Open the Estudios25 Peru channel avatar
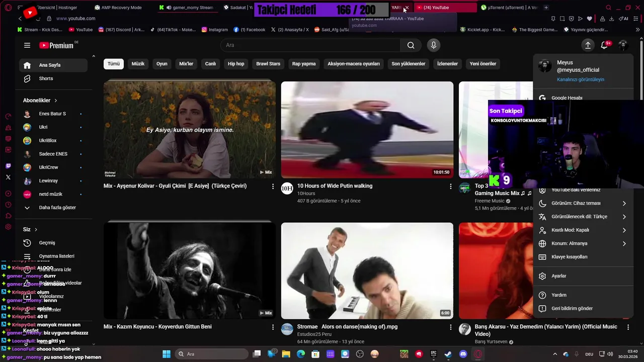644x362 pixels. click(287, 329)
